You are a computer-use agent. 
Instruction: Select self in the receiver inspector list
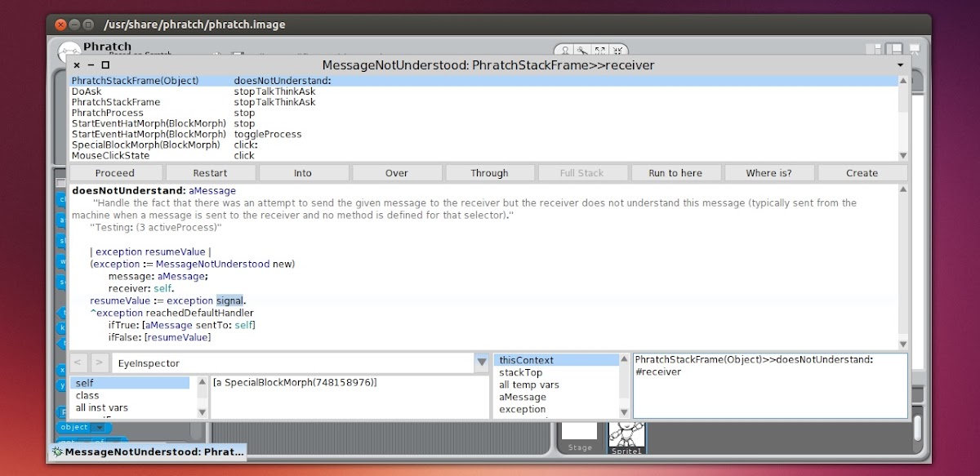[x=130, y=383]
